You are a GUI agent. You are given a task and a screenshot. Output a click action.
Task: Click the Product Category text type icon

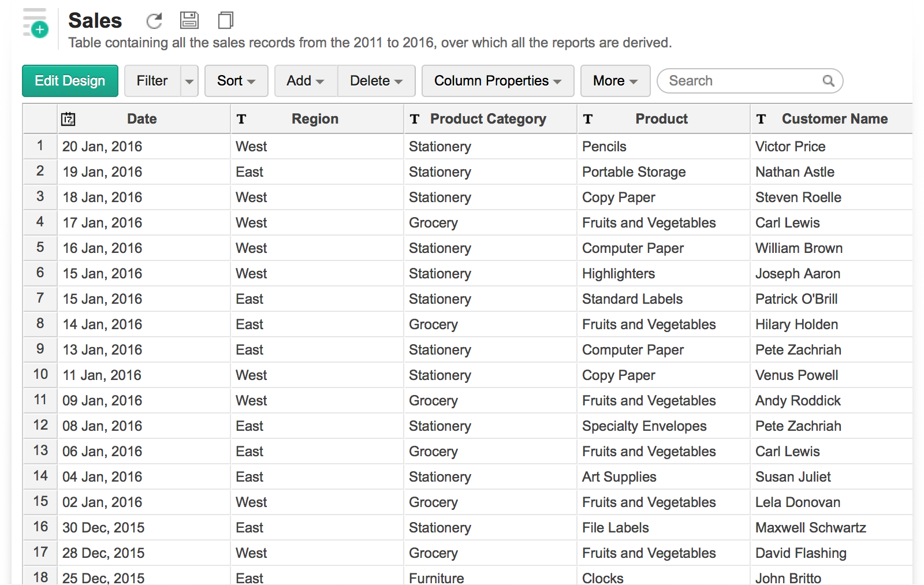[x=415, y=119]
